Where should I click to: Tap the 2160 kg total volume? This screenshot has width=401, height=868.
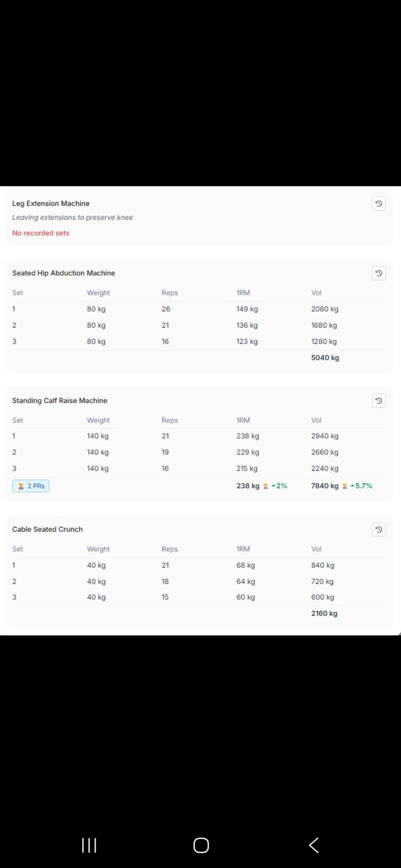pos(325,613)
